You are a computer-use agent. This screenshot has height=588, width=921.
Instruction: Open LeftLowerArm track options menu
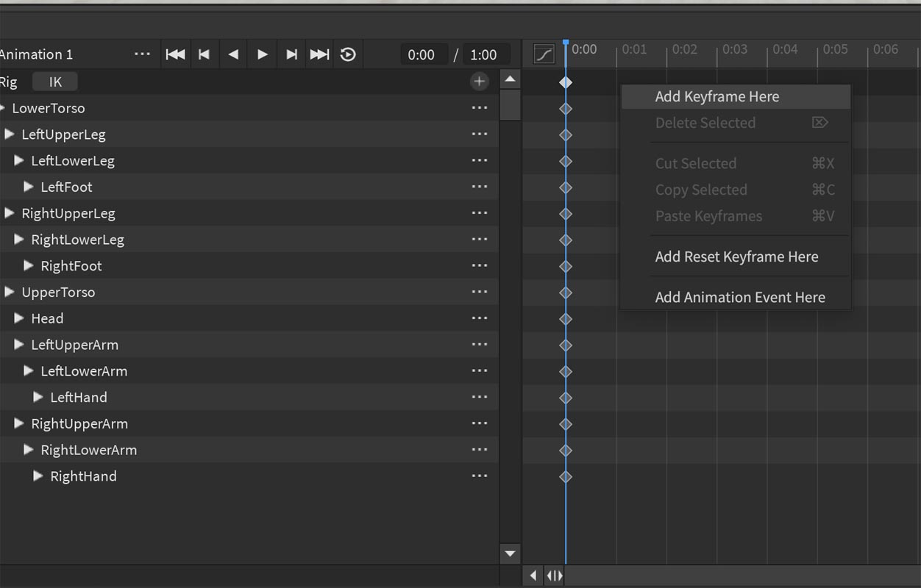coord(480,370)
